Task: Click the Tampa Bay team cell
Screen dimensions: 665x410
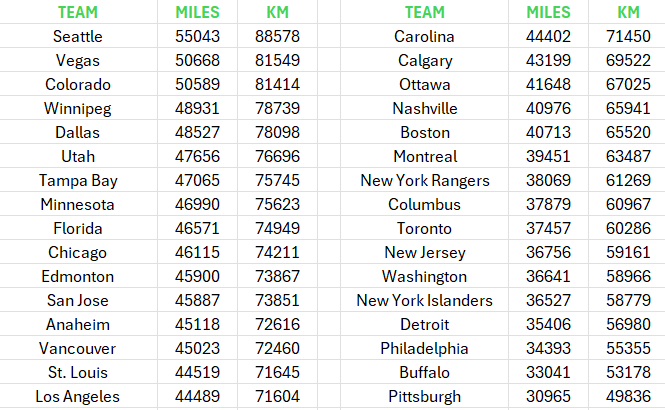Action: [78, 180]
